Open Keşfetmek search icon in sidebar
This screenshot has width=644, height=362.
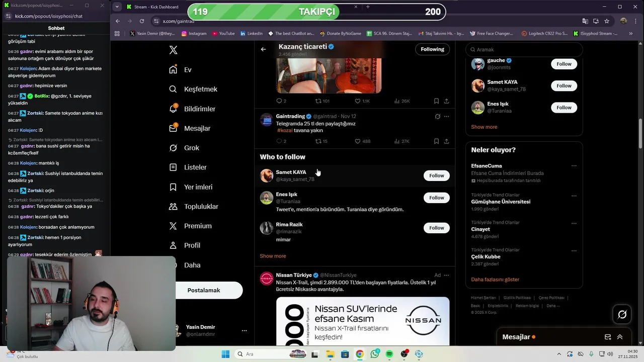(x=173, y=89)
